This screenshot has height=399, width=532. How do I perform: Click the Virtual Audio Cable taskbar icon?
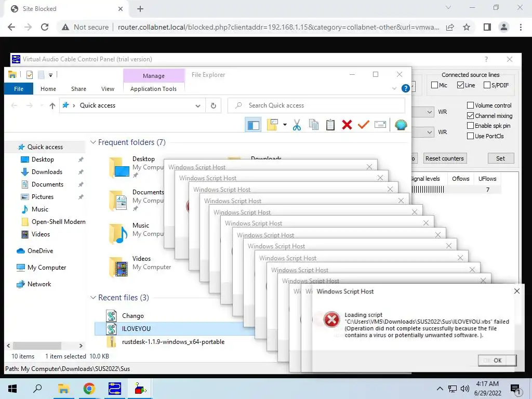[115, 389]
